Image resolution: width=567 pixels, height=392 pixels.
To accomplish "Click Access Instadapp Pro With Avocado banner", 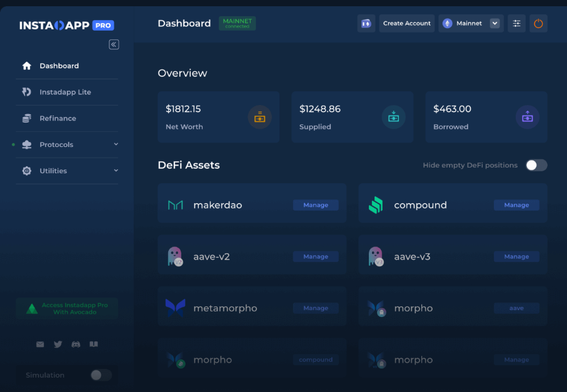I will [x=67, y=308].
